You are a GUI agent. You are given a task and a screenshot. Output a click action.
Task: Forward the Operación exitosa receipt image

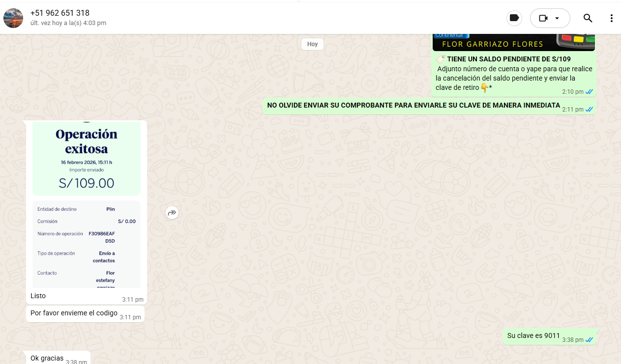point(172,213)
